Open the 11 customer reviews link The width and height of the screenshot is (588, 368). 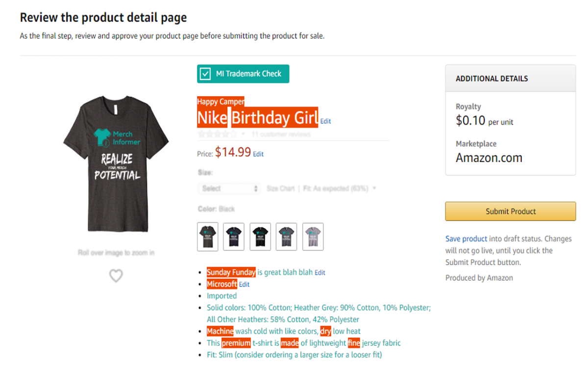[x=281, y=134]
